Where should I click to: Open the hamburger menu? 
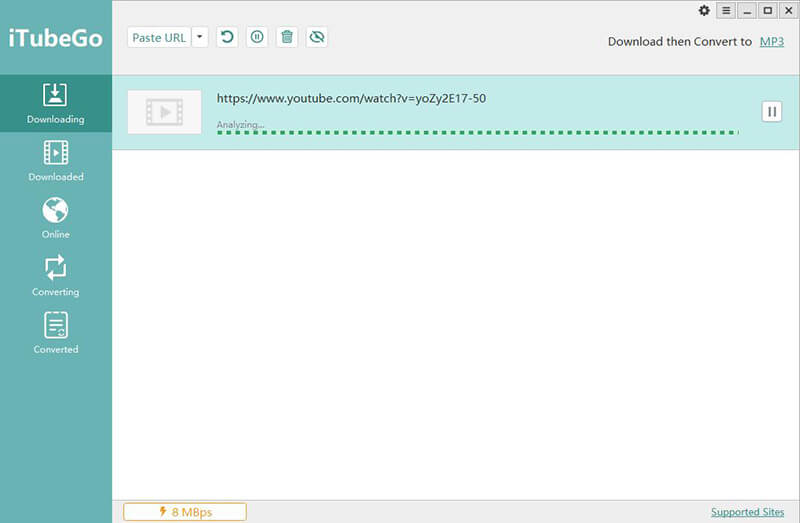coord(726,10)
